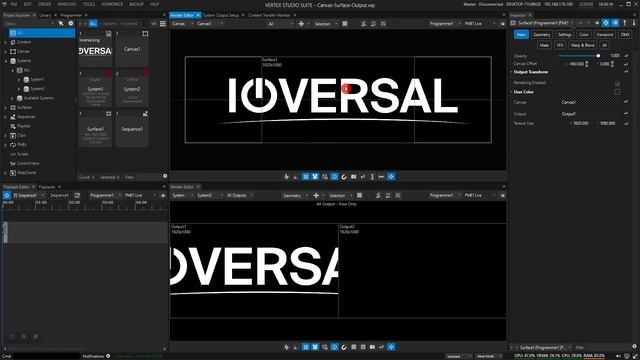
Task: Select the System2 tile
Action: 132,89
